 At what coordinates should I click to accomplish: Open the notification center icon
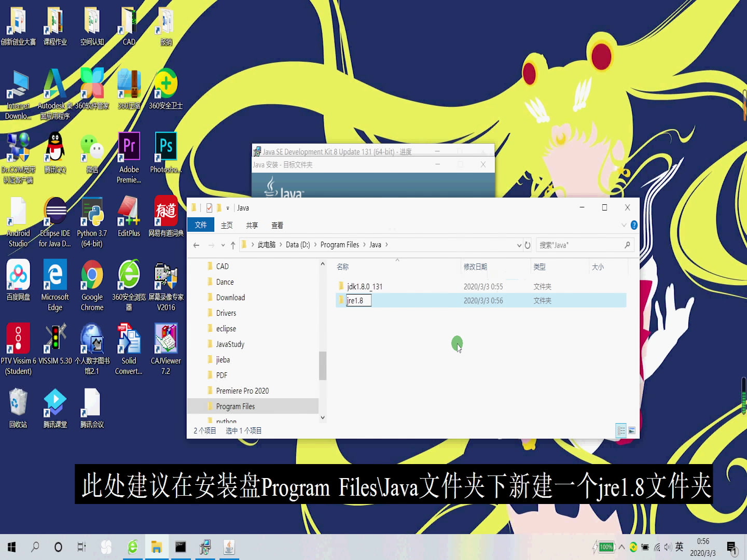point(732,548)
